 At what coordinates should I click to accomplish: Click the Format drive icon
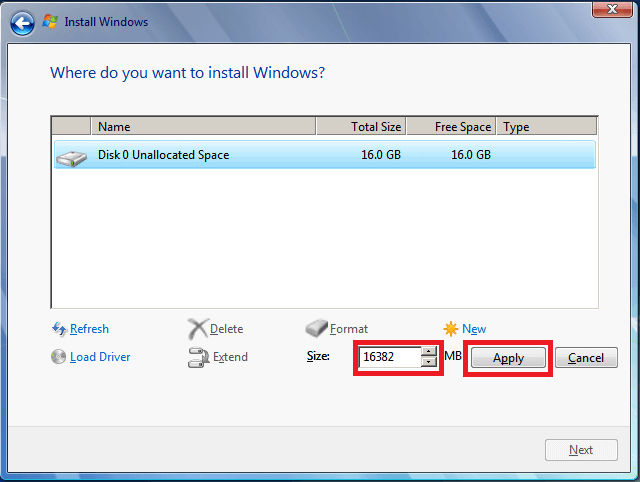coord(316,328)
